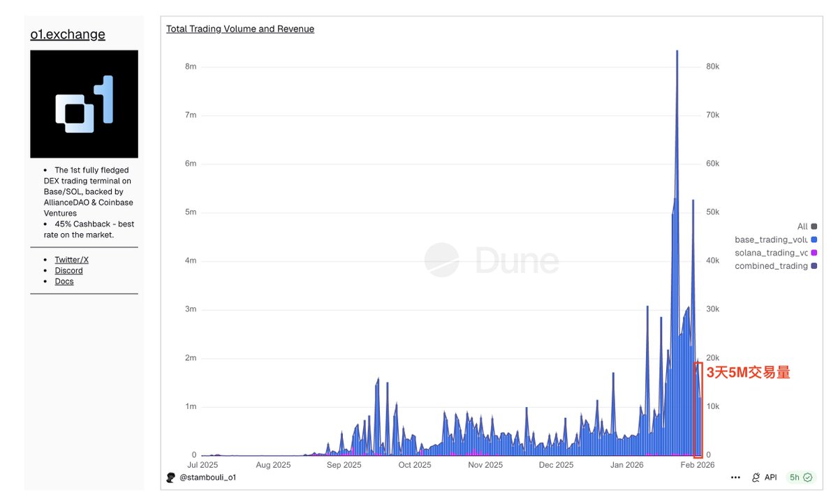Click the gray All legend color dot
The height and width of the screenshot is (504, 838).
point(814,226)
